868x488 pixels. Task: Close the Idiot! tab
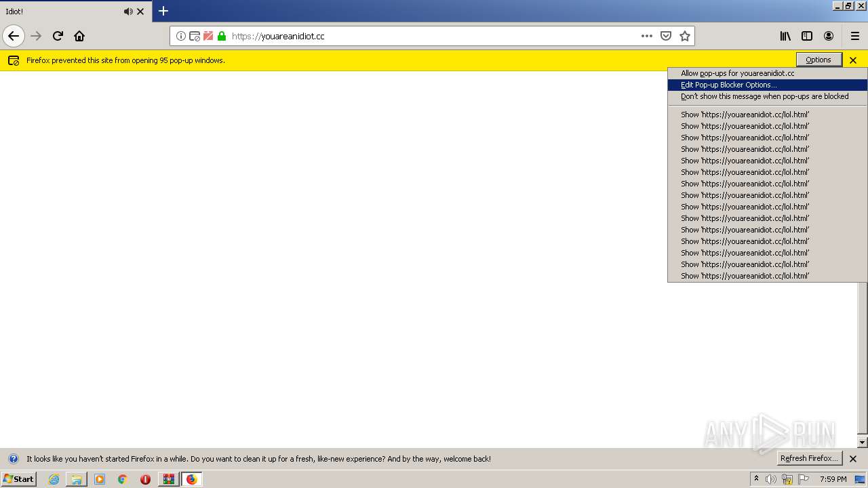(x=140, y=12)
